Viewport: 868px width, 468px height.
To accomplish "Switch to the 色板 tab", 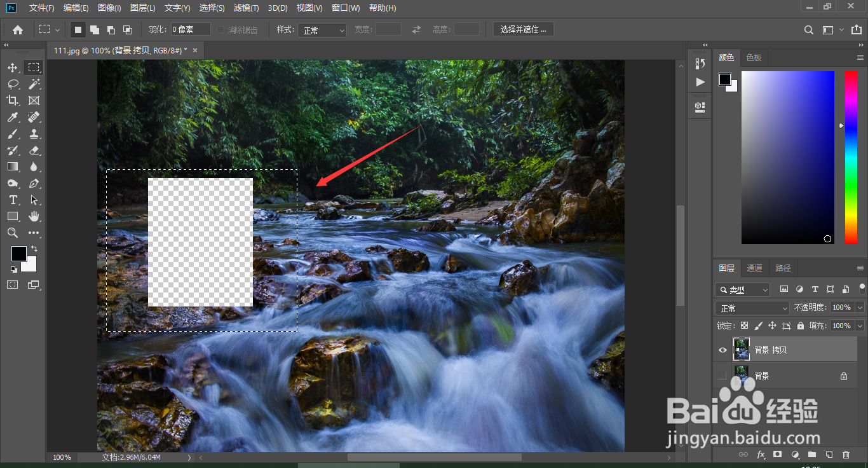I will coord(754,58).
